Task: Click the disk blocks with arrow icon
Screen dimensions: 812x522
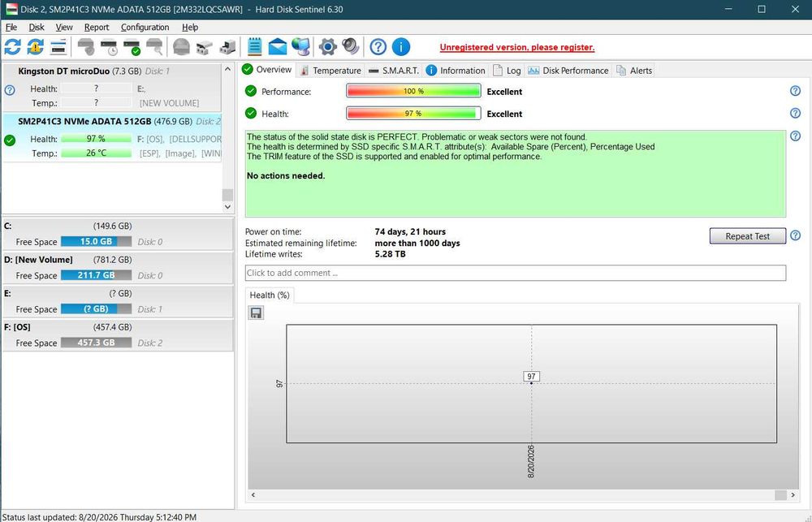Action: click(x=227, y=47)
